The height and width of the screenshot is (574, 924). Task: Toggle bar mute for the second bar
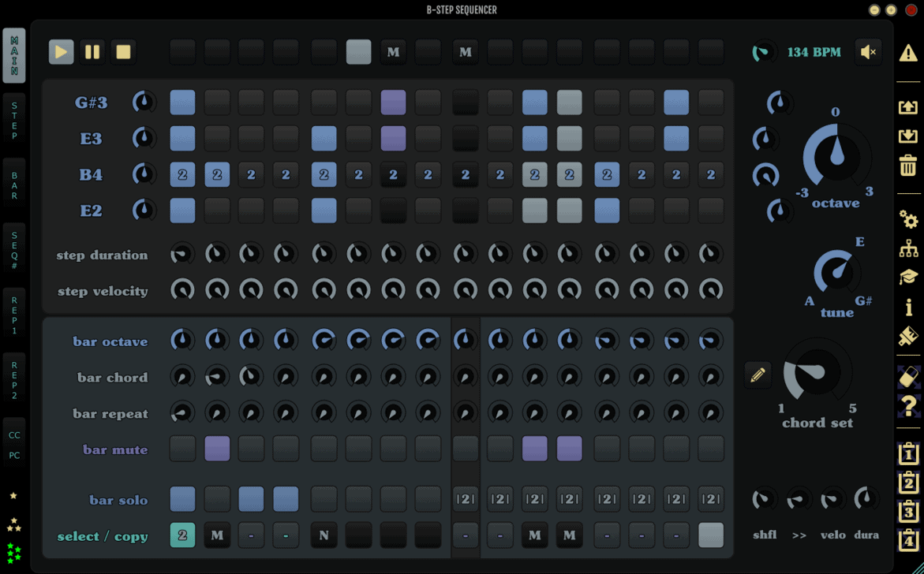point(217,449)
